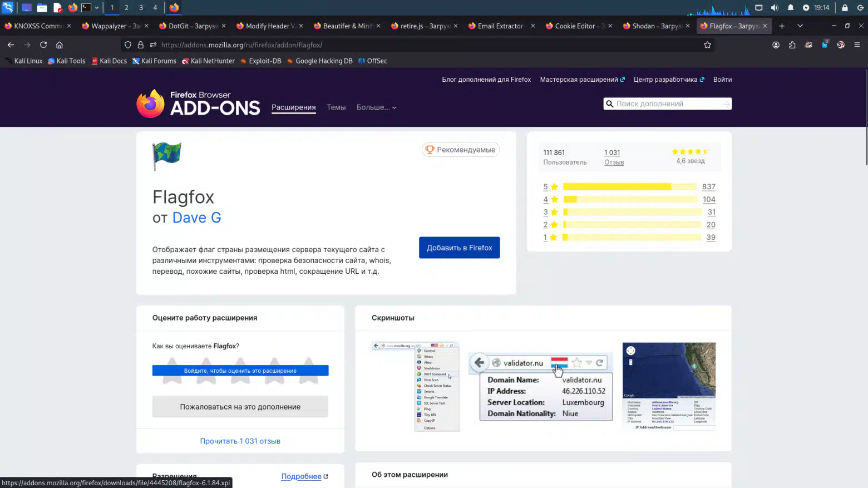Open the Kali Tools bookmark
Screen dimensions: 868x488
pos(67,61)
